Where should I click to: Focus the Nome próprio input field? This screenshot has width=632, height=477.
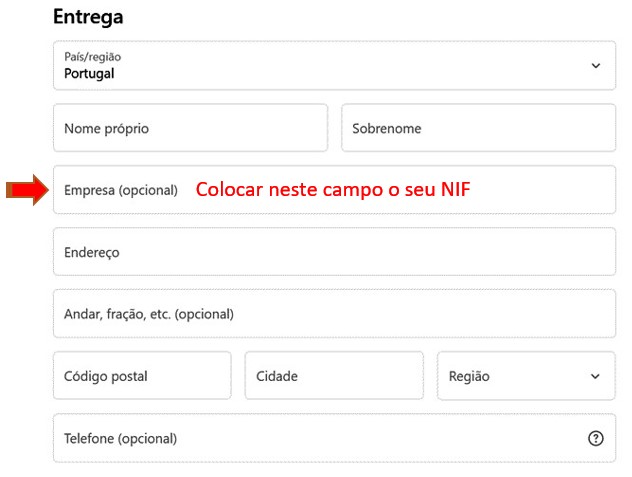pos(190,128)
